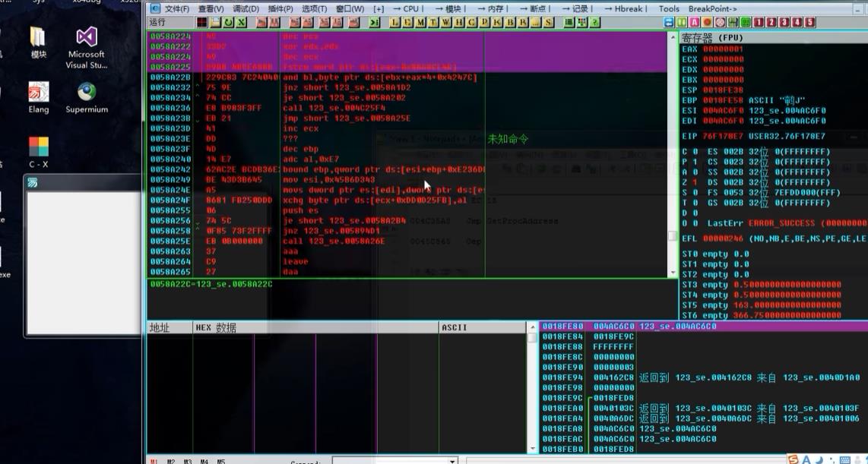Open the command box dropdown arrow

tap(453, 461)
